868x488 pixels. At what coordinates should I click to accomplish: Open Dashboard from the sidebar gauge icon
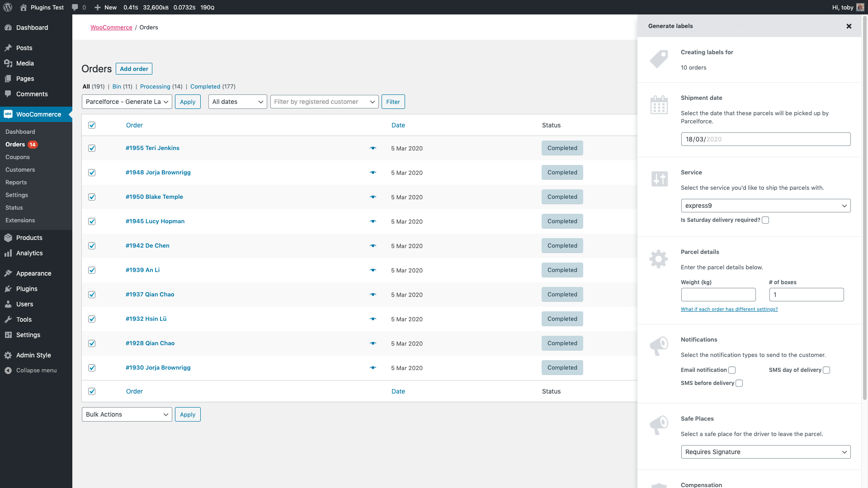pyautogui.click(x=8, y=28)
